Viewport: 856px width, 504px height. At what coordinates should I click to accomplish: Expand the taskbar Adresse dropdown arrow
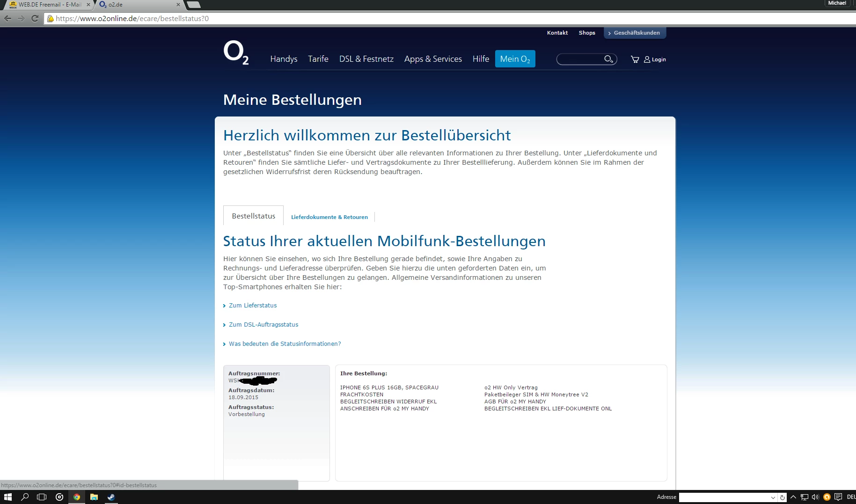pyautogui.click(x=773, y=497)
